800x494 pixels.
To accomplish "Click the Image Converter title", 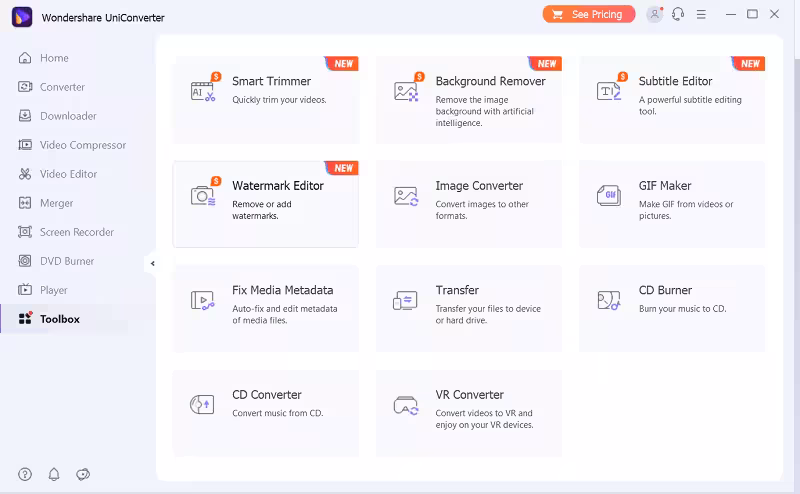I will [x=479, y=186].
